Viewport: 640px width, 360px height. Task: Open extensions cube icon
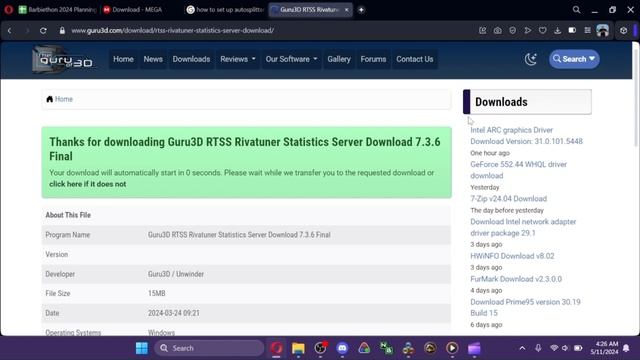click(x=623, y=31)
